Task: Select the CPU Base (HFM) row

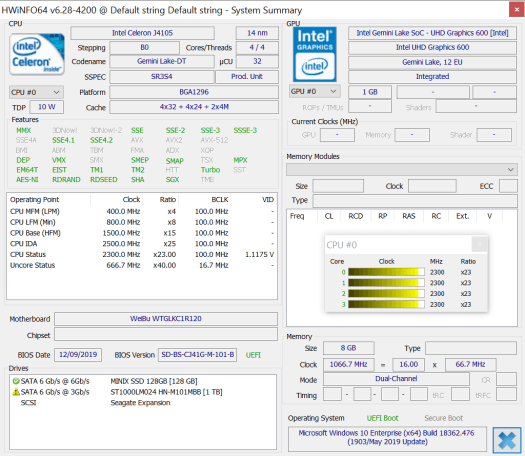Action: pos(142,233)
